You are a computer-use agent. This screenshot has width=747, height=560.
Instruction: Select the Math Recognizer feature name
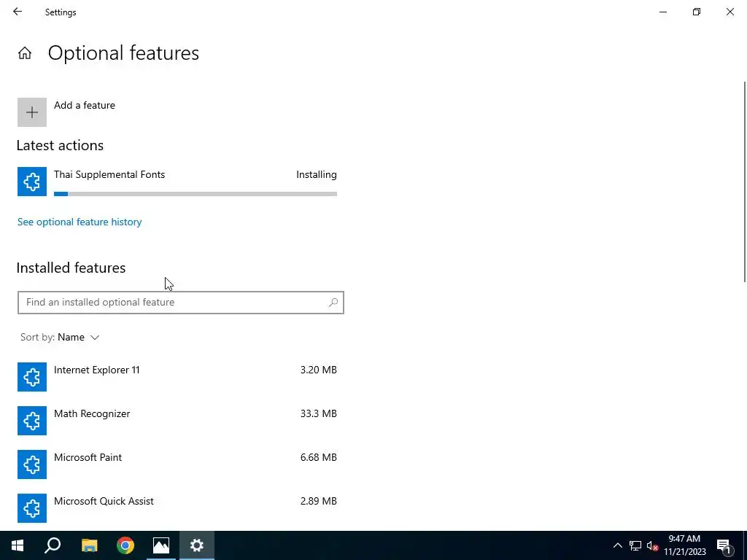[x=92, y=414]
